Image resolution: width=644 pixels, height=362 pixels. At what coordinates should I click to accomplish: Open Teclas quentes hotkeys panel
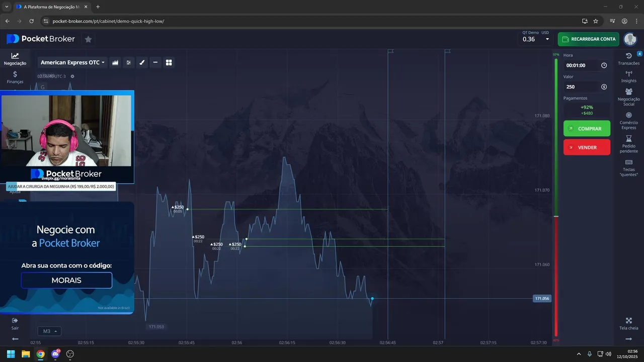coord(629,168)
